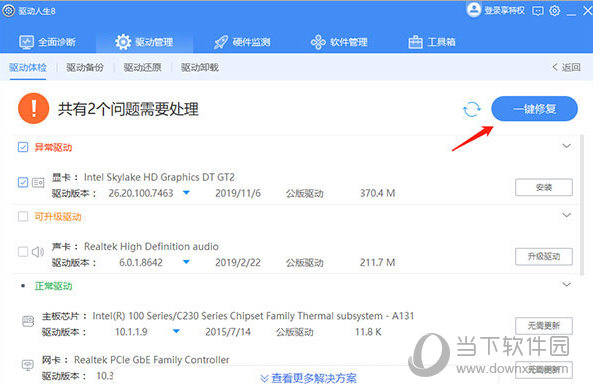
Task: Click the orange warning exclamation icon
Action: click(x=34, y=109)
